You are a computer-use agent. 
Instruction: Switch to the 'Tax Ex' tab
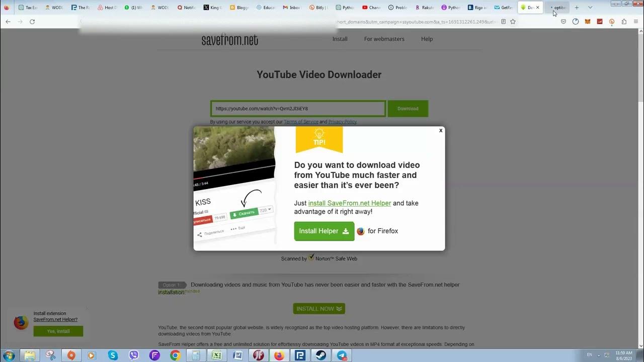click(x=28, y=8)
